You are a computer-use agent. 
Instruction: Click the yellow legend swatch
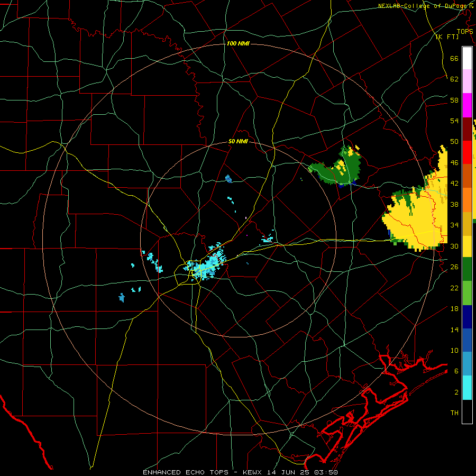pyautogui.click(x=467, y=246)
